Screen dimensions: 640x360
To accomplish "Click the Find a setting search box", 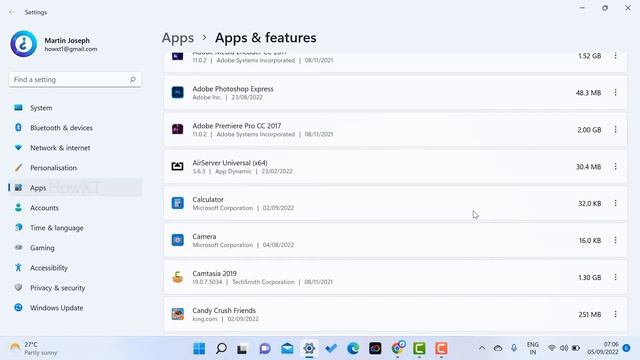I will 75,80.
